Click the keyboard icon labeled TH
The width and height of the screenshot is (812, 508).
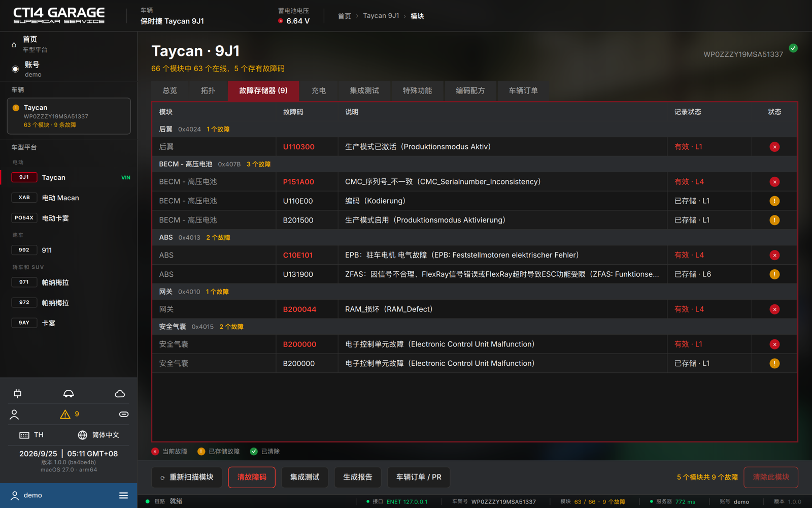24,435
